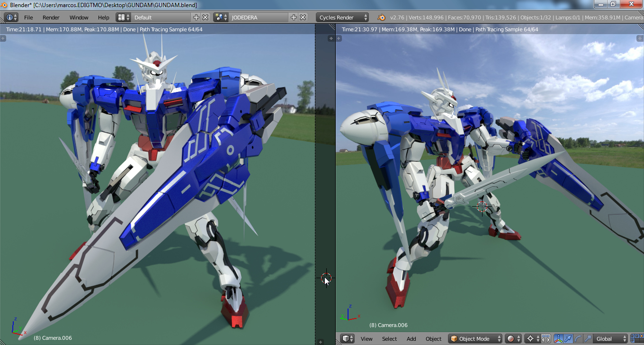Viewport: 644px width, 345px height.
Task: Enable the rotate manipulator
Action: click(578, 339)
